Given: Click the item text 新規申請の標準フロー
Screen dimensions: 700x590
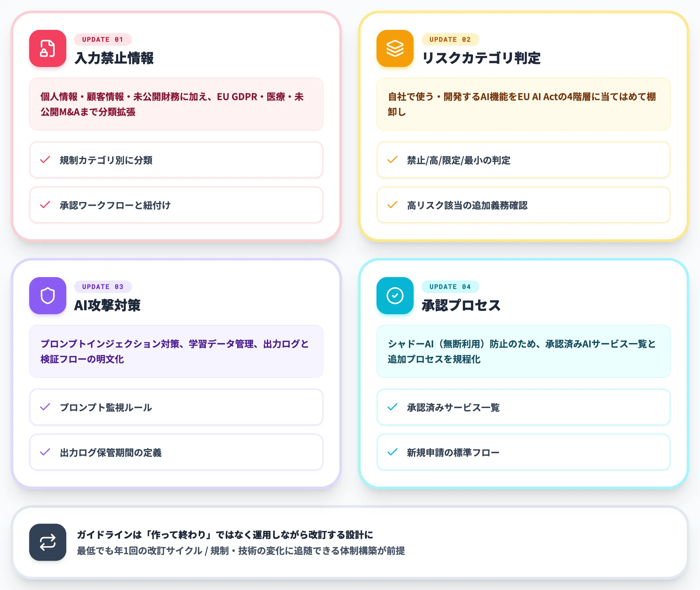Looking at the screenshot, I should (453, 452).
